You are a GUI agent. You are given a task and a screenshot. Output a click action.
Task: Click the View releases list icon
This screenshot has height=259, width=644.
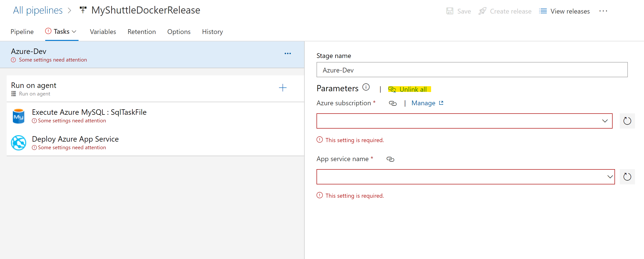point(543,11)
